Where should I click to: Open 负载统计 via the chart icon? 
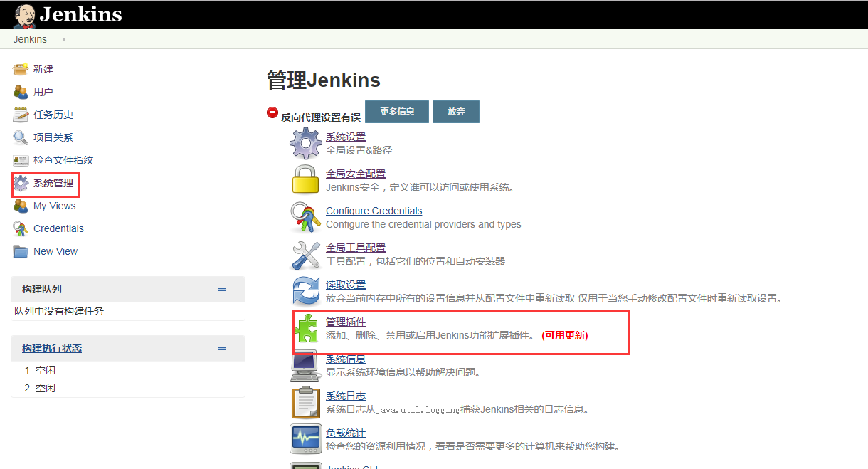[x=306, y=438]
